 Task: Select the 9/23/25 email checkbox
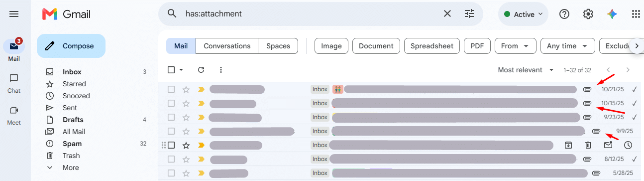(171, 117)
